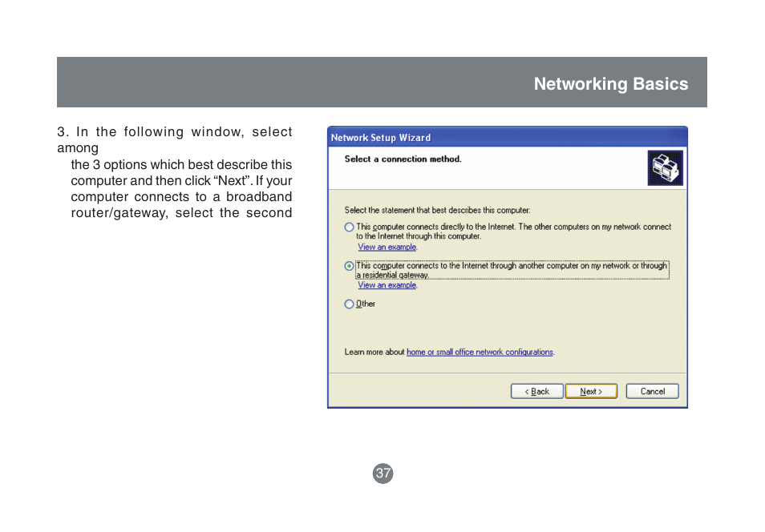
Task: Click the network computers icon in wizard header
Action: click(665, 168)
